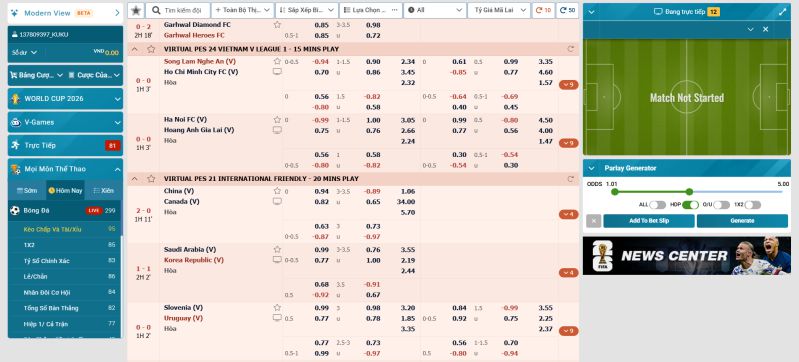Toggle the O/U switch in Parlay Generator

722,205
